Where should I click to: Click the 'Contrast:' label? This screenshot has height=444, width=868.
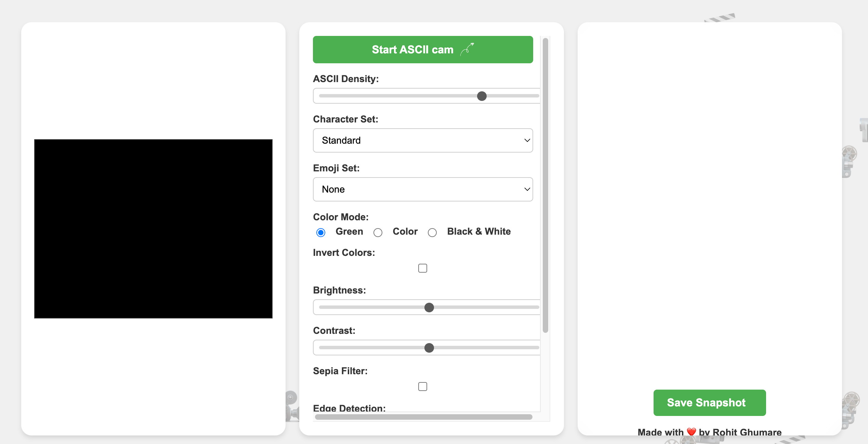(x=334, y=330)
